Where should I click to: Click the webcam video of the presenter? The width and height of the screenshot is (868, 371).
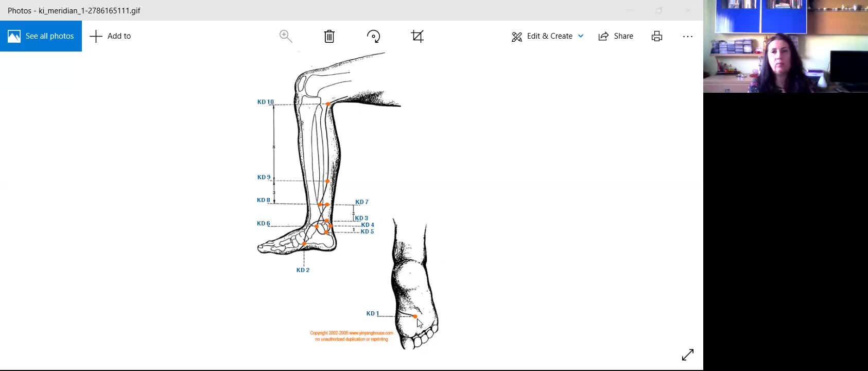(786, 46)
